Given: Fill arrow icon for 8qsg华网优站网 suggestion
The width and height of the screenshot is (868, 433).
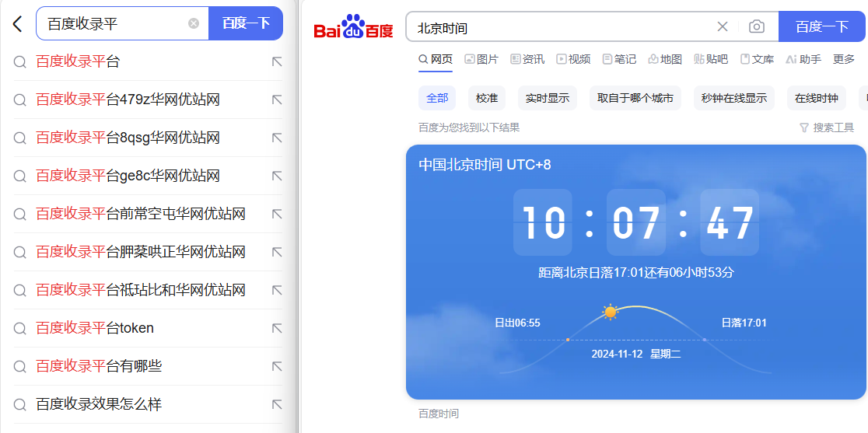Looking at the screenshot, I should coord(277,138).
